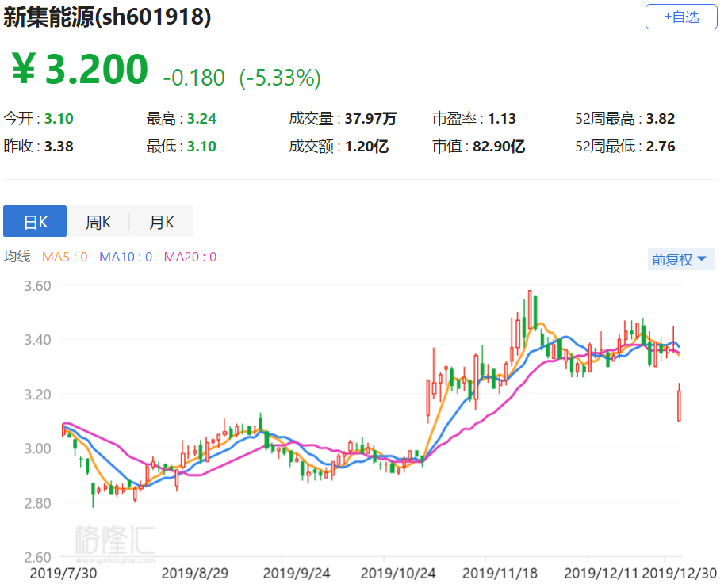Click the 均线 label
This screenshot has width=728, height=584.
[x=17, y=256]
